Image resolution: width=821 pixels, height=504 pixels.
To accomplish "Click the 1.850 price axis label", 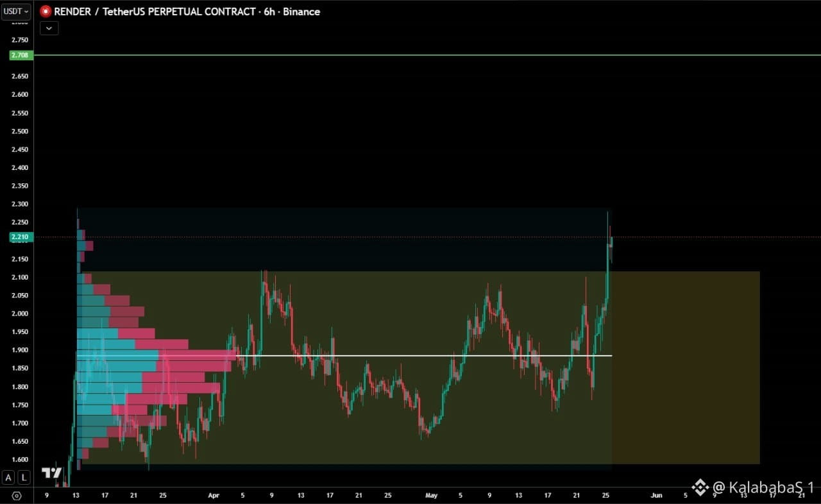I will tap(20, 369).
